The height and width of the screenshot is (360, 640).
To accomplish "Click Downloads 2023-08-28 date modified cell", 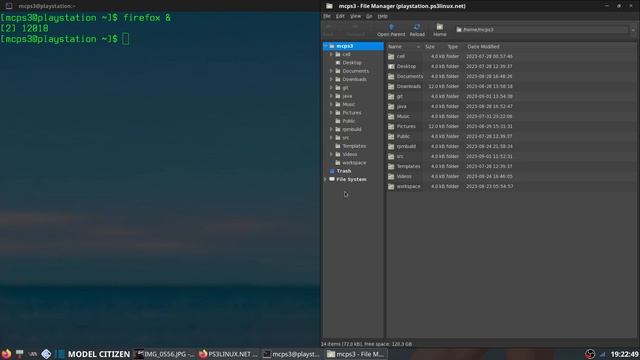I will click(489, 87).
